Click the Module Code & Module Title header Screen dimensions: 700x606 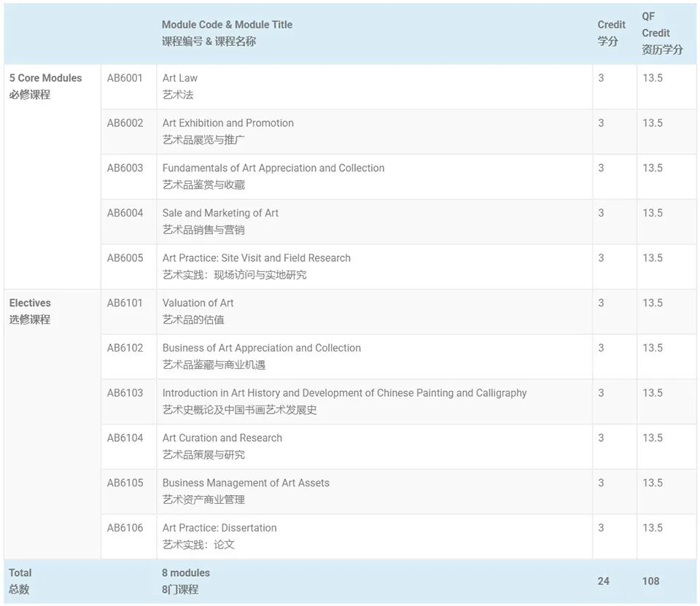tap(227, 25)
